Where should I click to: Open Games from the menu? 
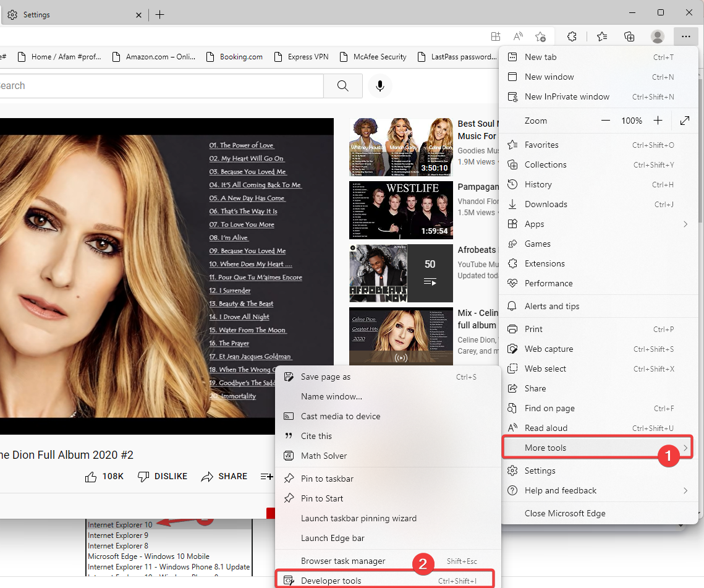[598, 244]
